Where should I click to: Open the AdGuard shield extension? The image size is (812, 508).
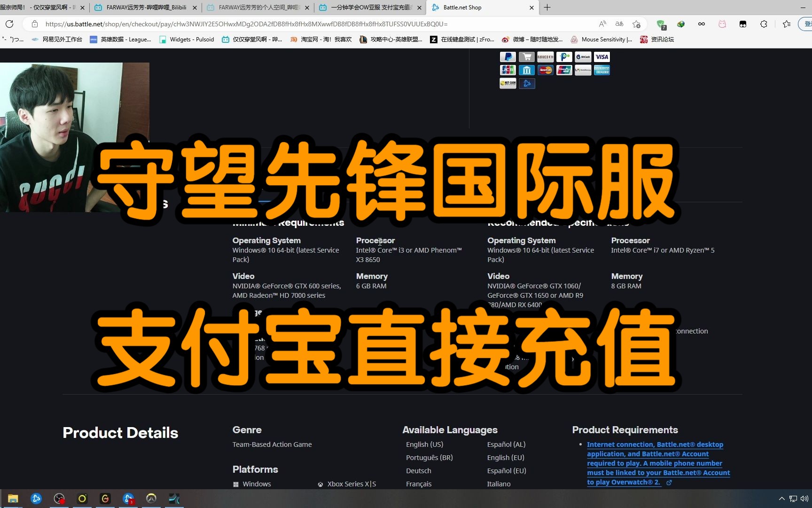click(x=661, y=24)
